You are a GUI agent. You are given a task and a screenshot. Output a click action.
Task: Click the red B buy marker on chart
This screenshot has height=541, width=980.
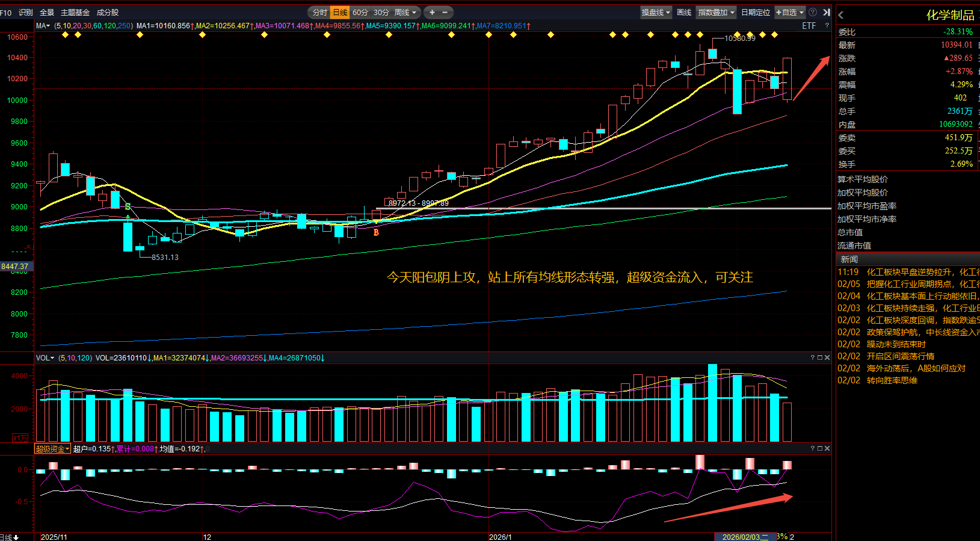click(376, 232)
